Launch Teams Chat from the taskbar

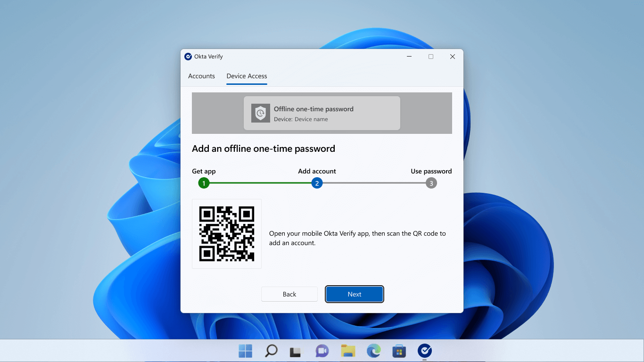[322, 351]
